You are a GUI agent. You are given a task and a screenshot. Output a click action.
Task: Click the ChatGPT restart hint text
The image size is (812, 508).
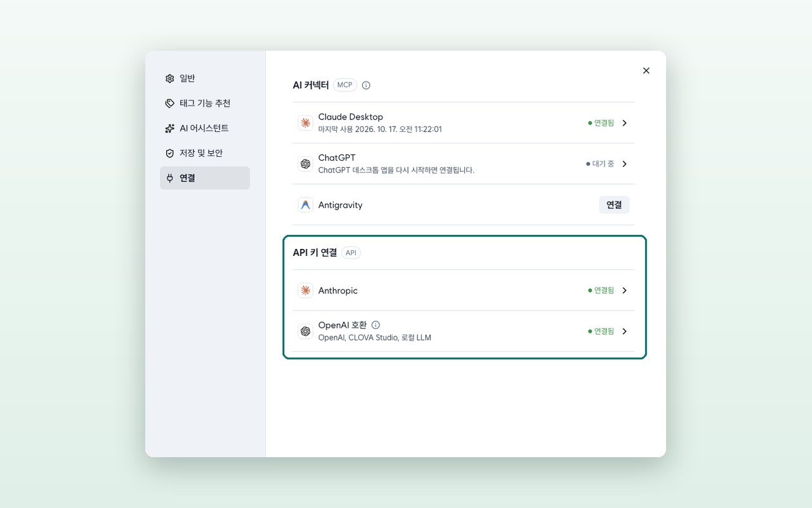tap(396, 170)
